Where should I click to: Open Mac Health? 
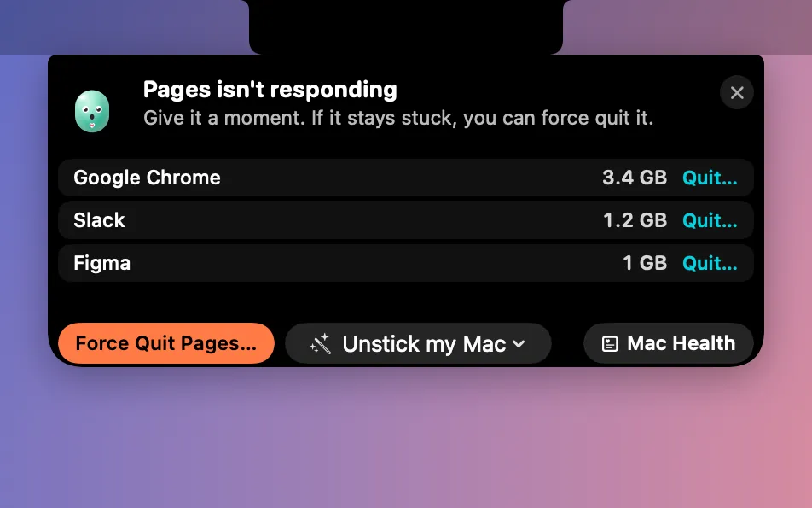point(668,343)
